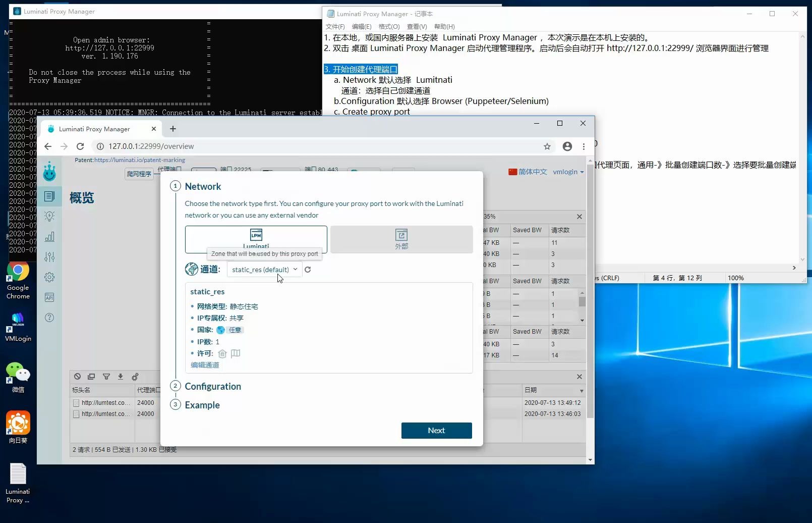Viewport: 812px width, 523px height.
Task: Expand the Configuration step
Action: coord(213,386)
